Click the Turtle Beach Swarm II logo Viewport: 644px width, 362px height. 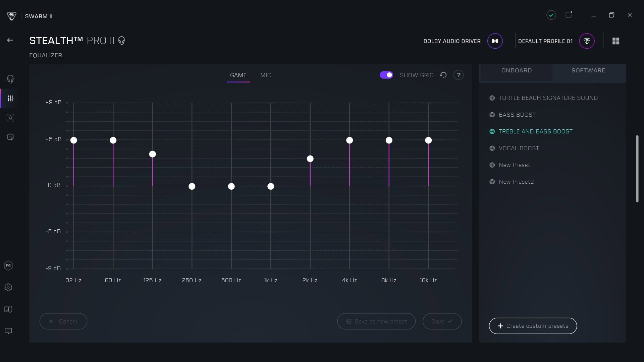pyautogui.click(x=11, y=16)
